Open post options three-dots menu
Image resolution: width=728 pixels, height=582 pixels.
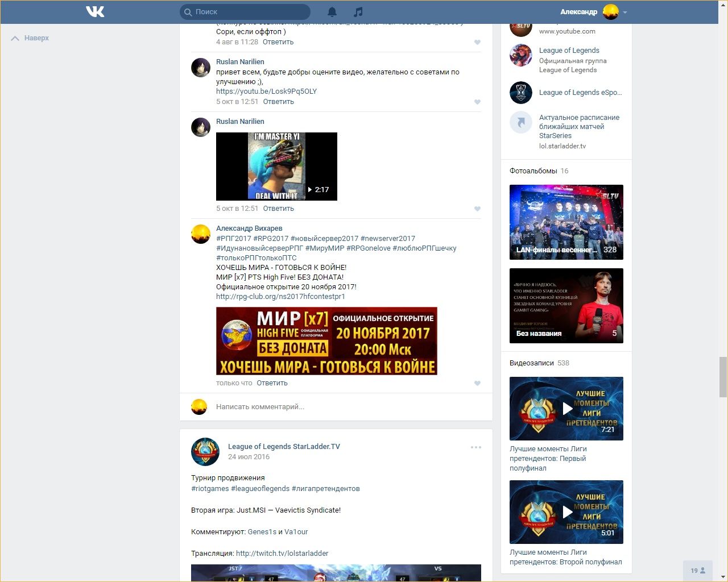pyautogui.click(x=476, y=447)
